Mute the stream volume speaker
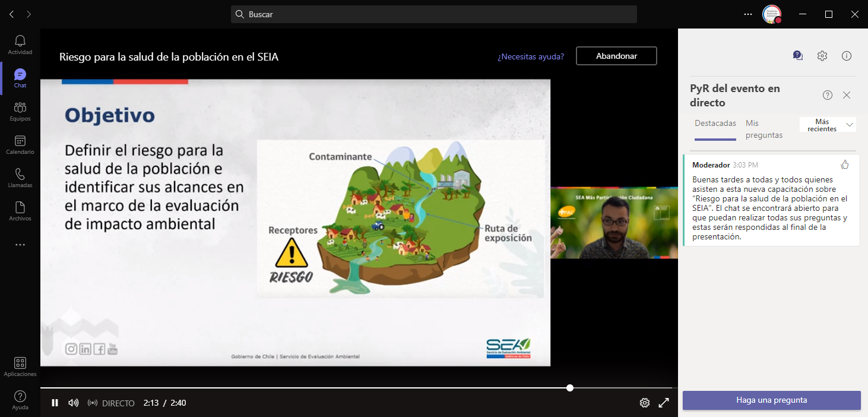This screenshot has width=868, height=417. click(73, 403)
